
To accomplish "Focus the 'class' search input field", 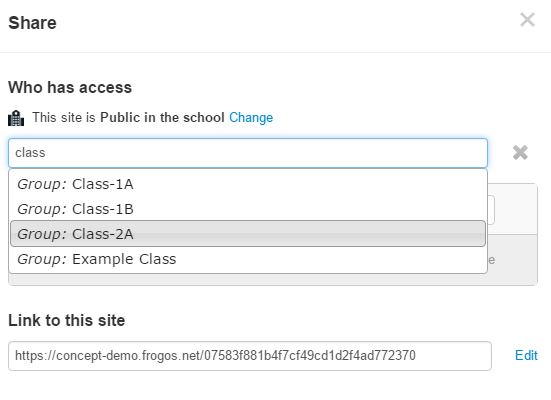I will [x=248, y=153].
